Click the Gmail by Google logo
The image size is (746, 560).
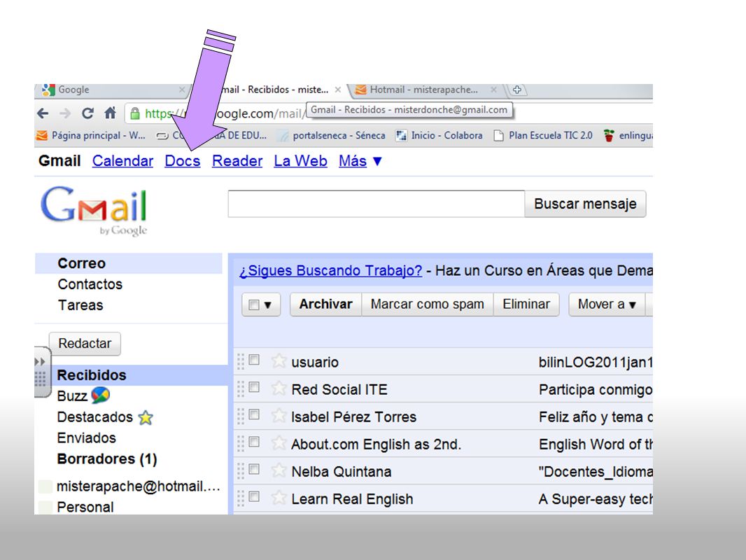(94, 211)
